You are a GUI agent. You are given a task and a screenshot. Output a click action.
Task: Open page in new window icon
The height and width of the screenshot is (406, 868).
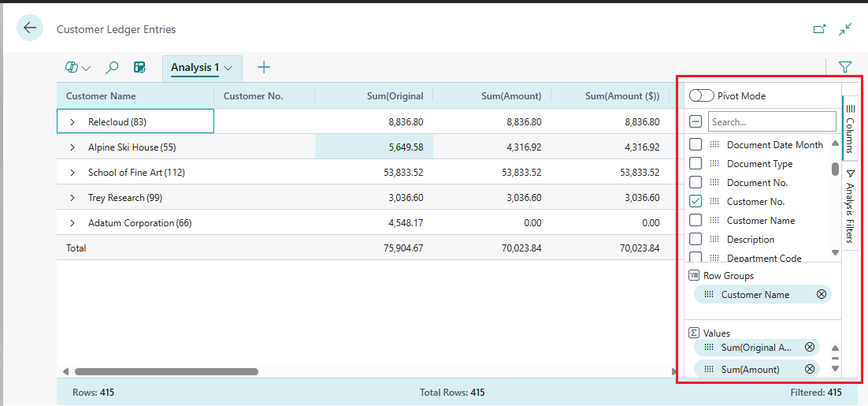(x=819, y=29)
